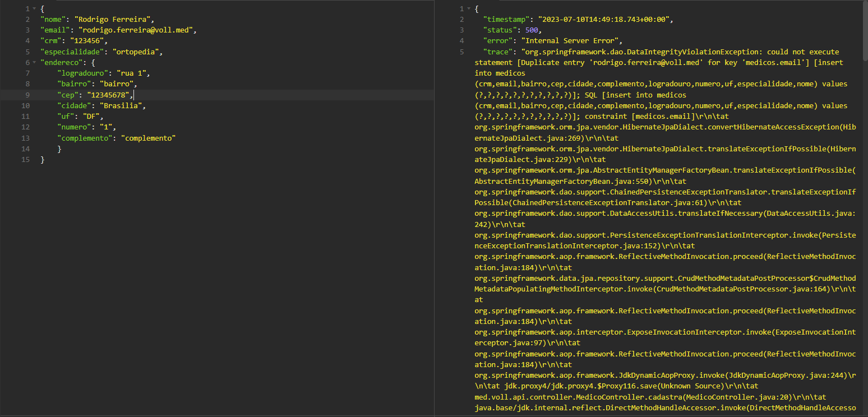The width and height of the screenshot is (868, 417).
Task: Click "2023-07-10T14:49:18.743+00:00" timestamp value
Action: point(605,20)
